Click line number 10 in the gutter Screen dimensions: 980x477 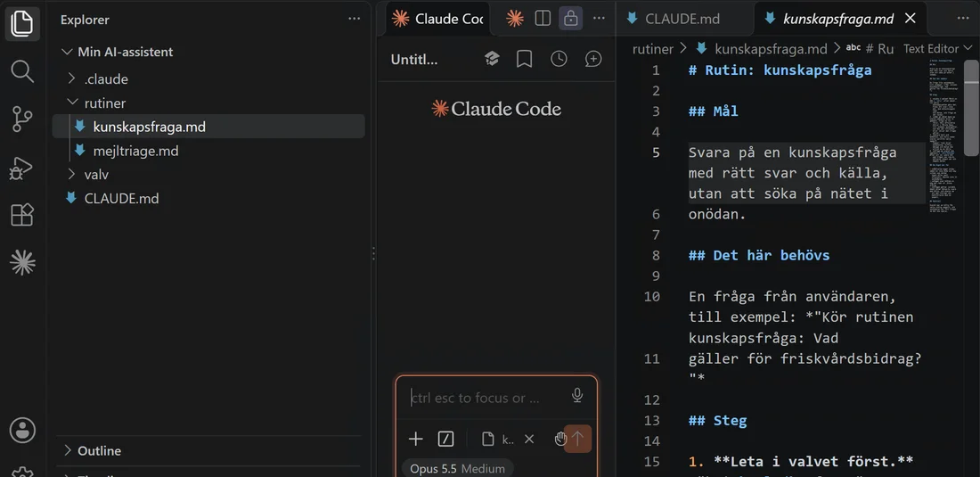click(x=652, y=296)
